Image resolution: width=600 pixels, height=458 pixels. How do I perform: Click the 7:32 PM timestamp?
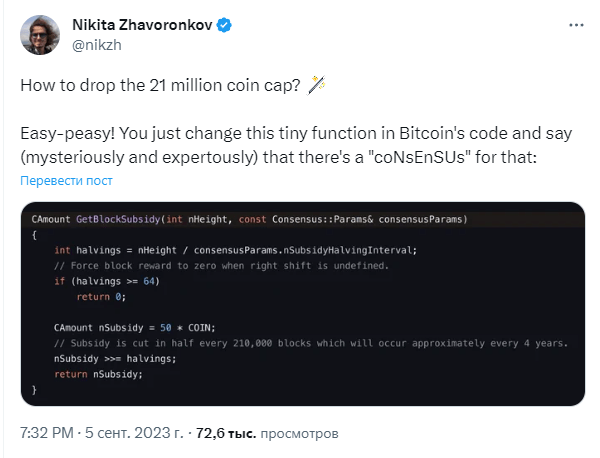[46, 434]
